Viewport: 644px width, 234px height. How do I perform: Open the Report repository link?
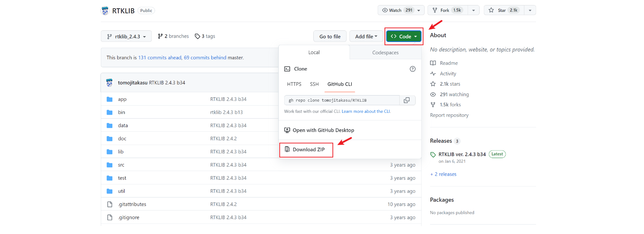(449, 115)
